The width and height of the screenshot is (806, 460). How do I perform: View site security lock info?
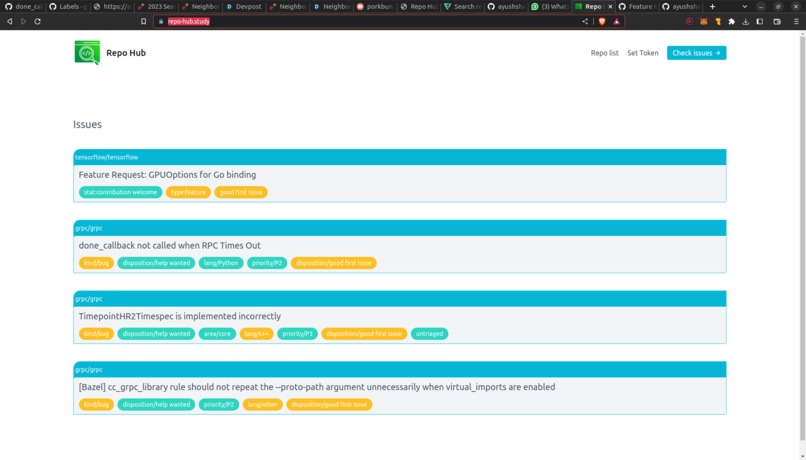pos(161,22)
